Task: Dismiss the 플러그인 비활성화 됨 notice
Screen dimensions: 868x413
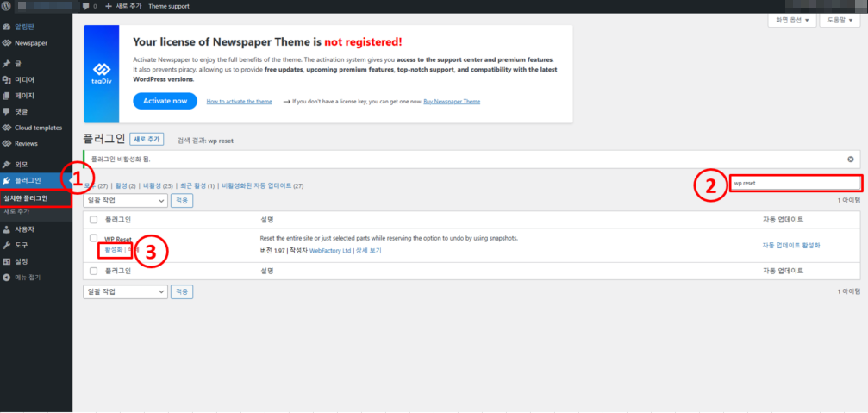Action: (x=850, y=159)
